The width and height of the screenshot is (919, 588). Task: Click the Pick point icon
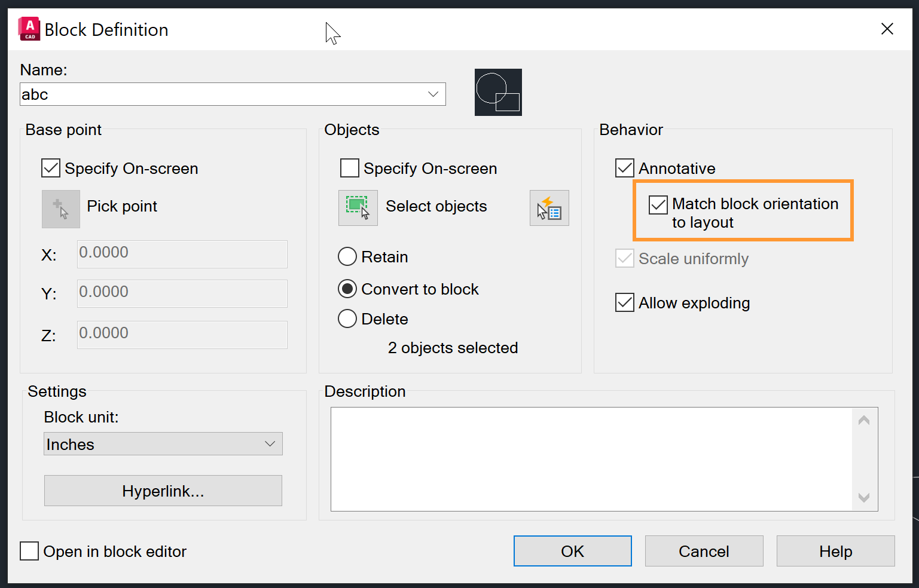[60, 209]
